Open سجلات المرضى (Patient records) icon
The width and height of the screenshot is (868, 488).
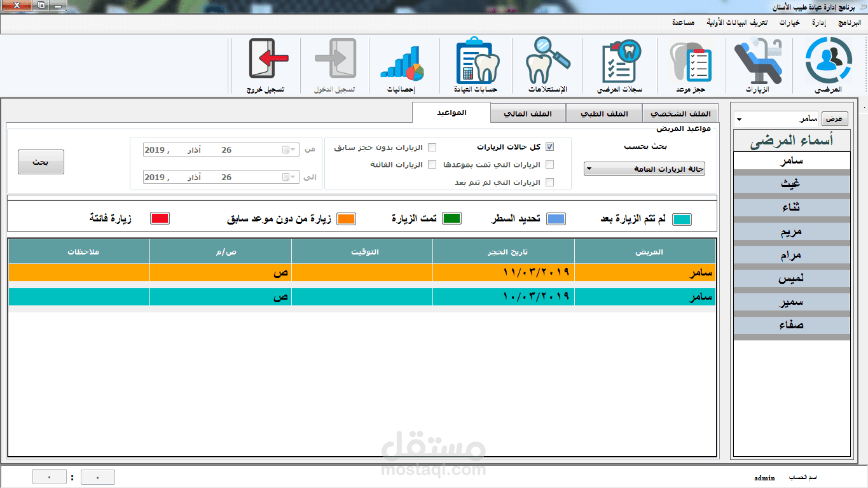[x=619, y=66]
